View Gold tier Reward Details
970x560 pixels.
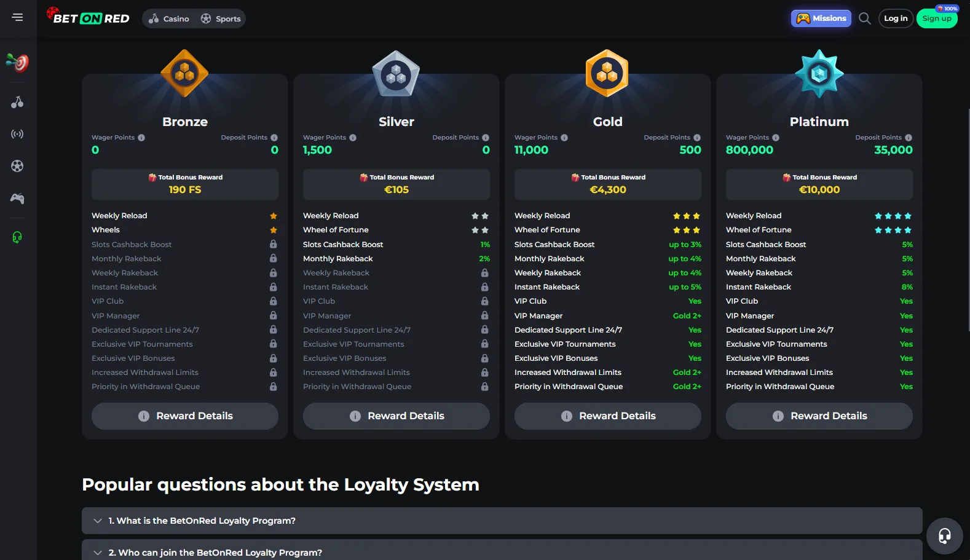[x=607, y=416]
